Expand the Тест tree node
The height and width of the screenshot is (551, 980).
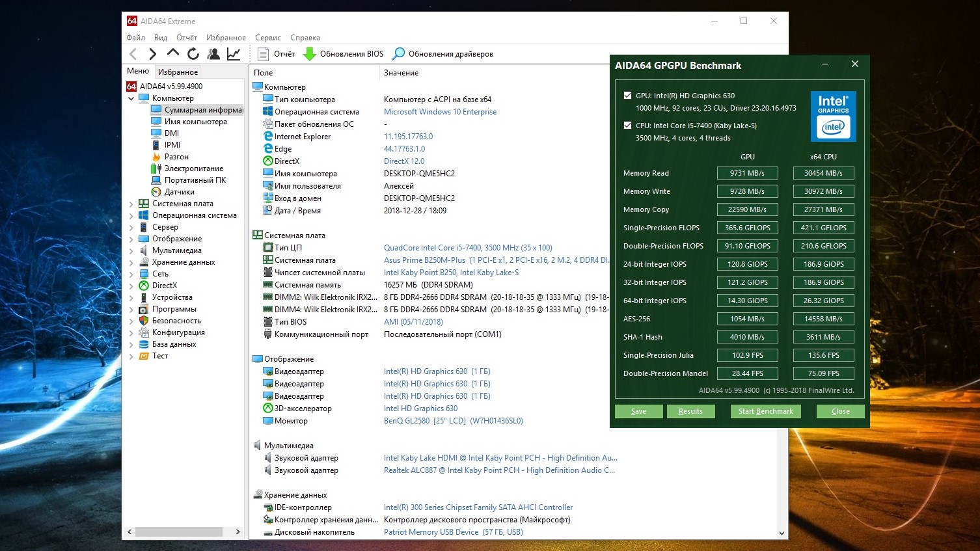[131, 356]
